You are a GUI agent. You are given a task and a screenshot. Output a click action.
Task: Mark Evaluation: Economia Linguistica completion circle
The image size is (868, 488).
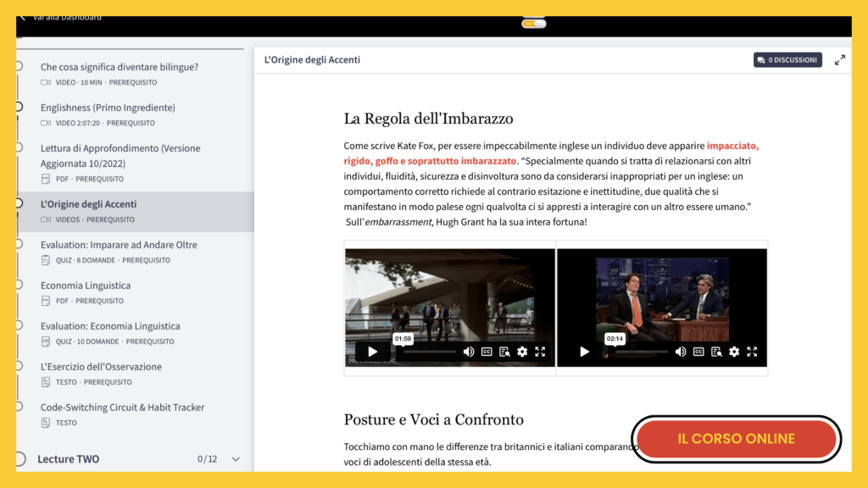pyautogui.click(x=19, y=325)
